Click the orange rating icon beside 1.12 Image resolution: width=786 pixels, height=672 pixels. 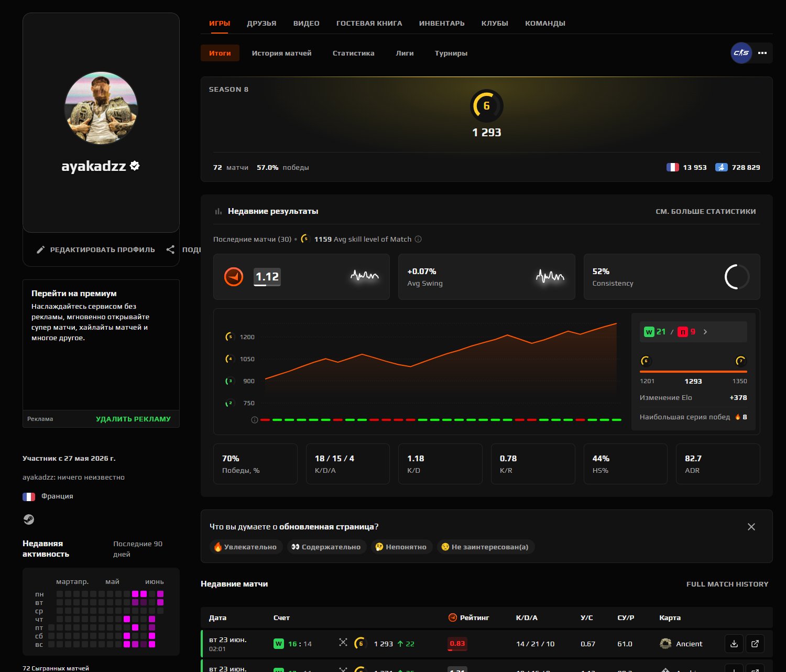(x=234, y=276)
